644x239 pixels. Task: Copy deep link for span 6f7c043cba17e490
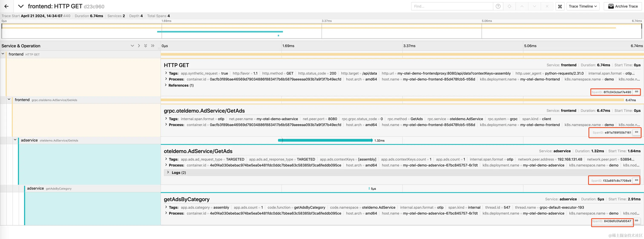tap(636, 92)
